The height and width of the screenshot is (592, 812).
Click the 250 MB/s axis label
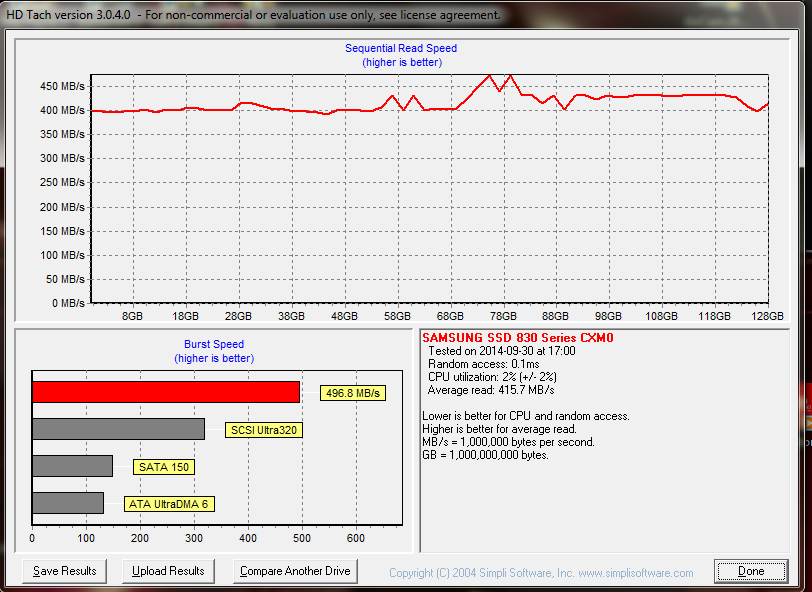(62, 182)
